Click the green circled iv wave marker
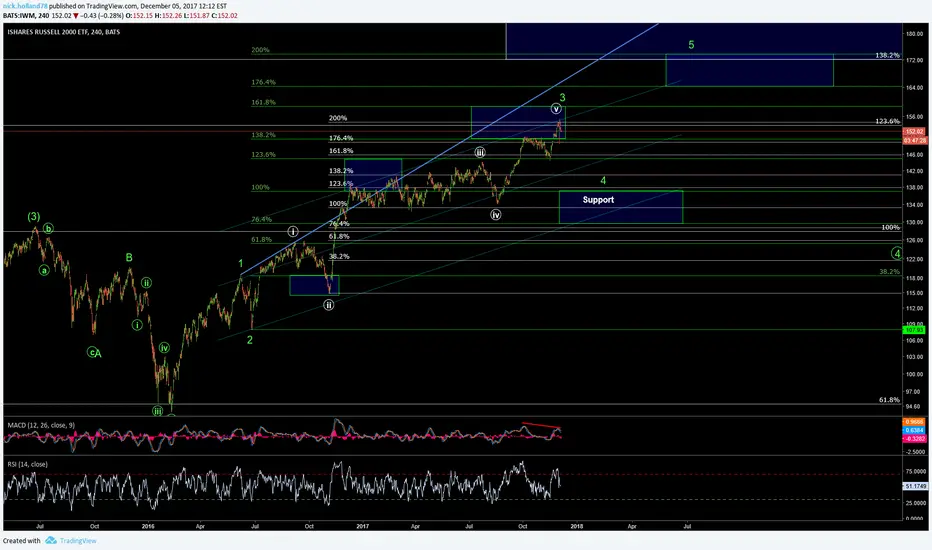932x550 pixels. point(164,348)
